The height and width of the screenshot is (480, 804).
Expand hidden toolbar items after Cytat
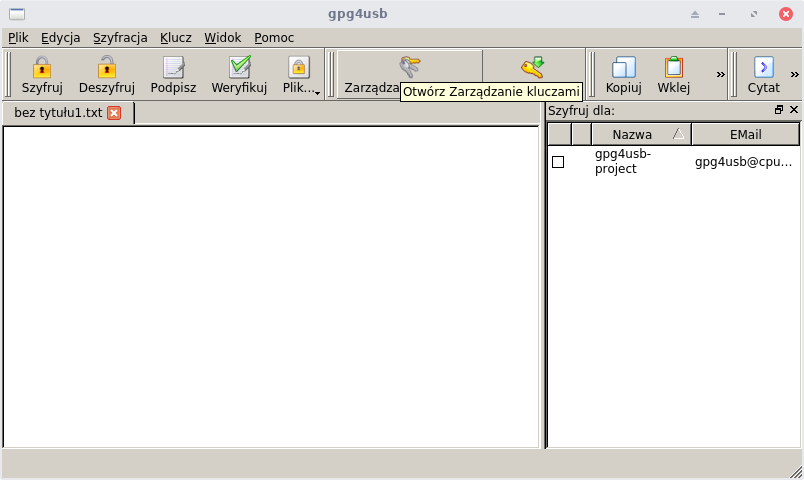(x=794, y=74)
